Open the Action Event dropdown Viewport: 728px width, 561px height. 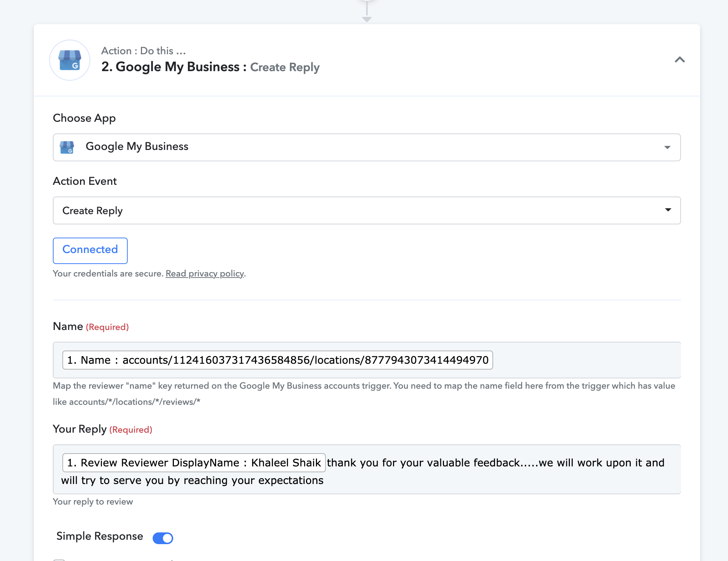[367, 210]
